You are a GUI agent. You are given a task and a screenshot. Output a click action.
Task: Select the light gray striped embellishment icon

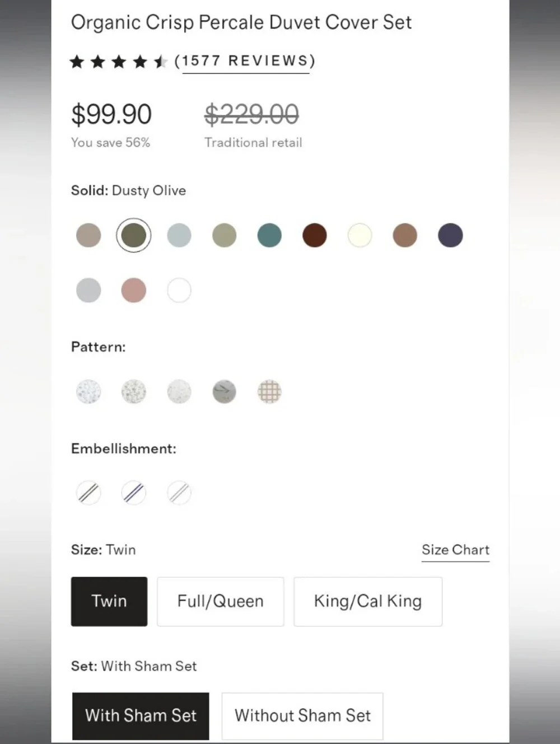click(179, 493)
